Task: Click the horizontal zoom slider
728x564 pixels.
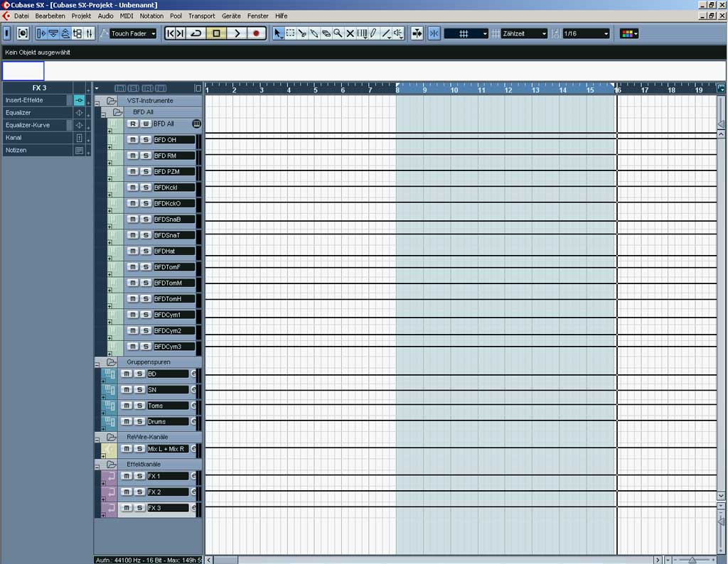Action: 692,560
